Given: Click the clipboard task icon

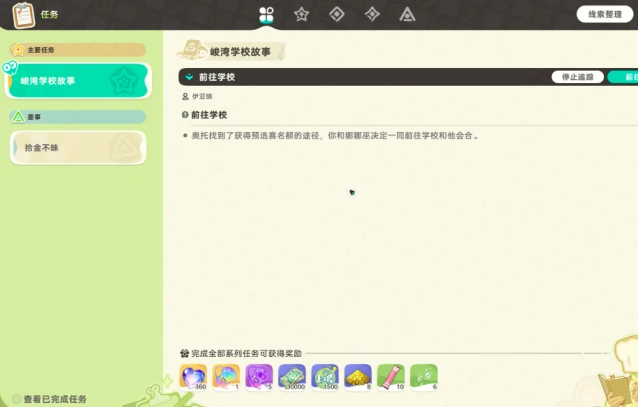Looking at the screenshot, I should (x=24, y=15).
